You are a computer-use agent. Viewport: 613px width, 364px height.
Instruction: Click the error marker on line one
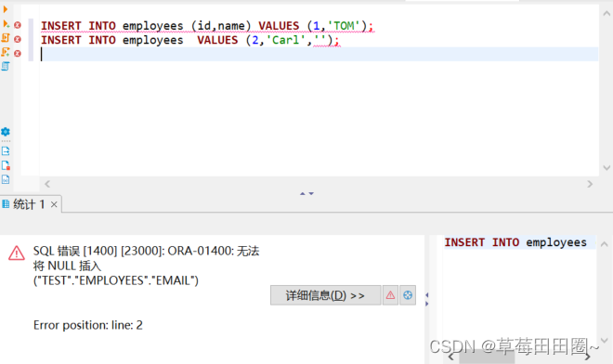click(18, 25)
